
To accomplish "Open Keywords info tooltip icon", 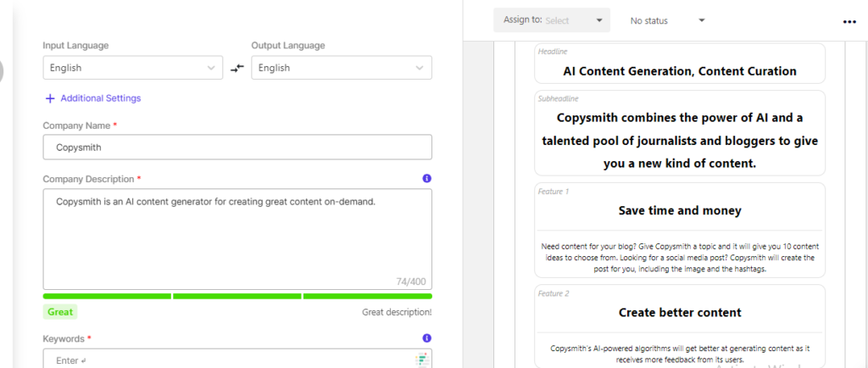I will coord(426,338).
